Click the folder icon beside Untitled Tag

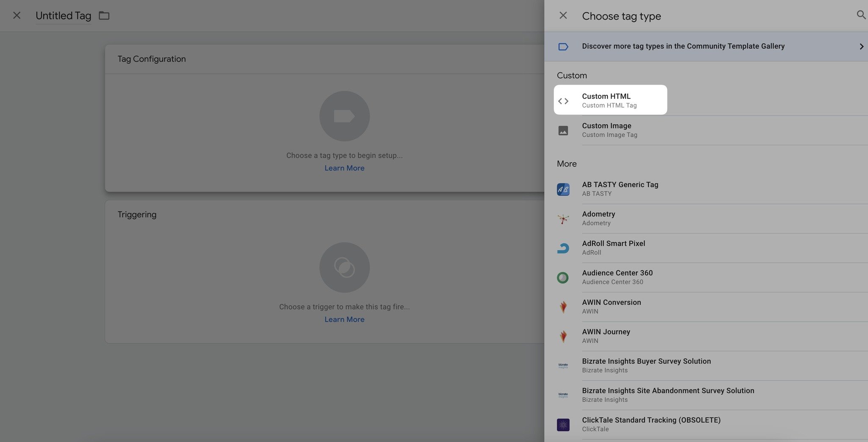pos(104,15)
